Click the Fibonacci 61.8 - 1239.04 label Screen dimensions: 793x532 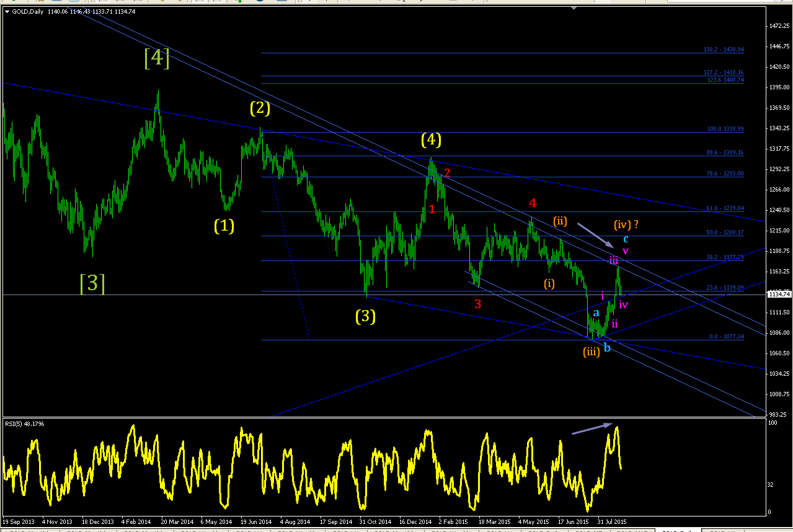725,208
